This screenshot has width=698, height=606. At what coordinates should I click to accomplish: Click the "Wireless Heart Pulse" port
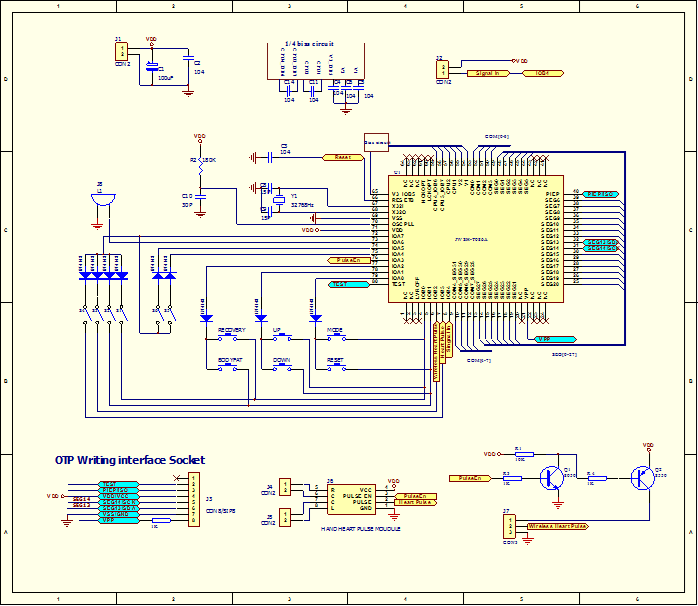tap(557, 525)
